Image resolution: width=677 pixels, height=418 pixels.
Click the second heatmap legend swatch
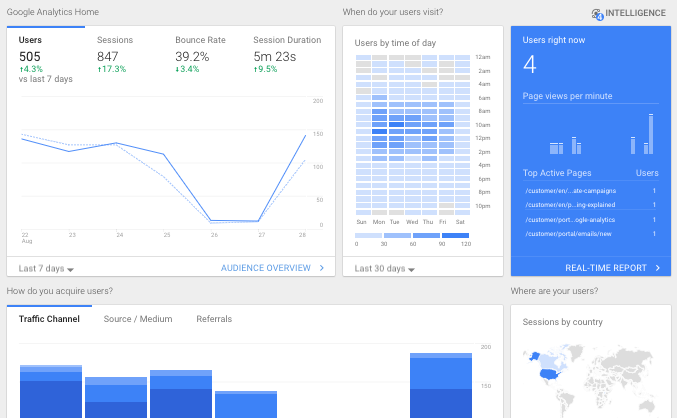(397, 235)
